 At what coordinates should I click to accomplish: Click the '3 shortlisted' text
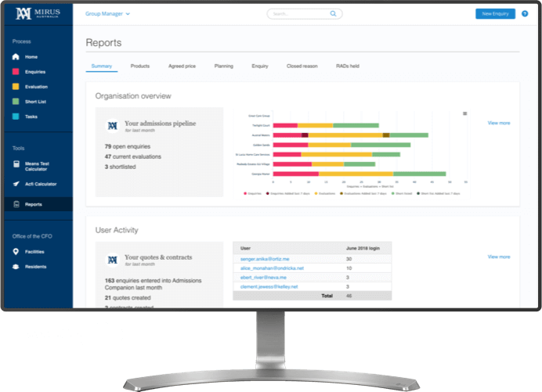121,167
